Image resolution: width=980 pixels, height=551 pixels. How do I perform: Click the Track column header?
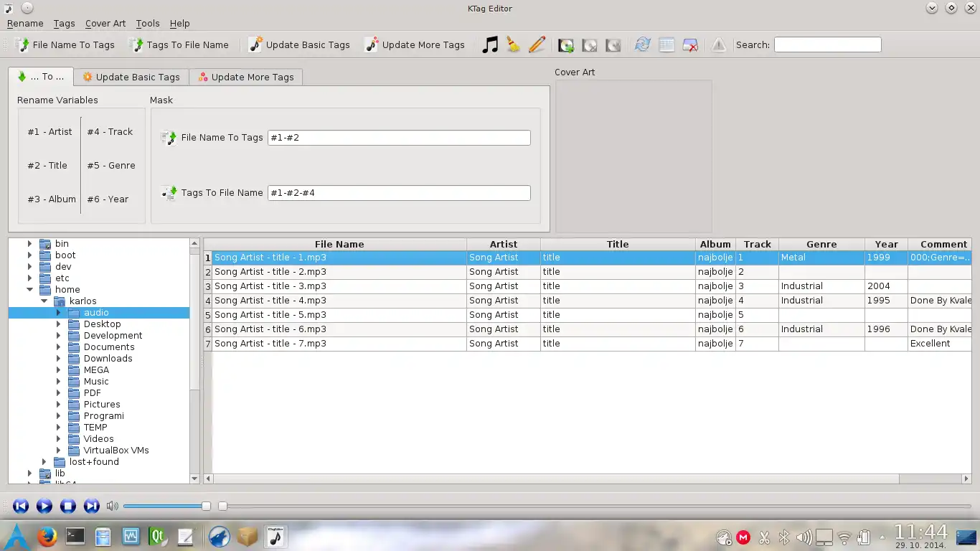[x=757, y=244]
